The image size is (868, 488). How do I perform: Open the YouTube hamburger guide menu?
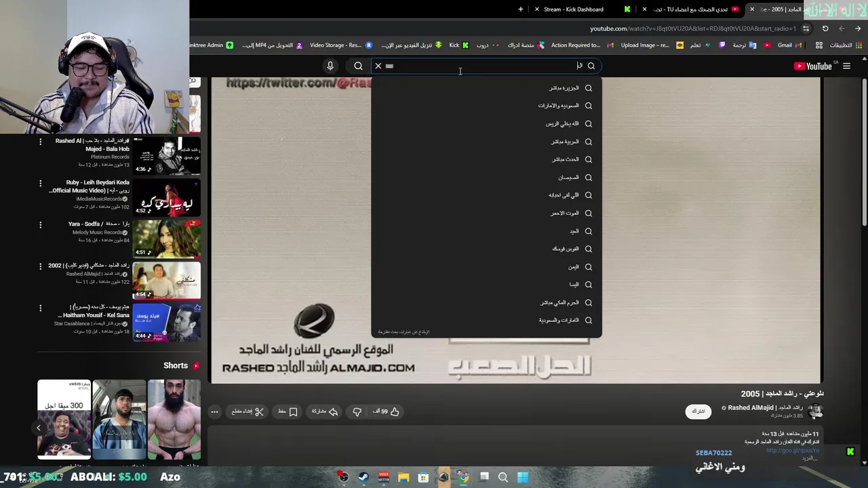click(846, 66)
